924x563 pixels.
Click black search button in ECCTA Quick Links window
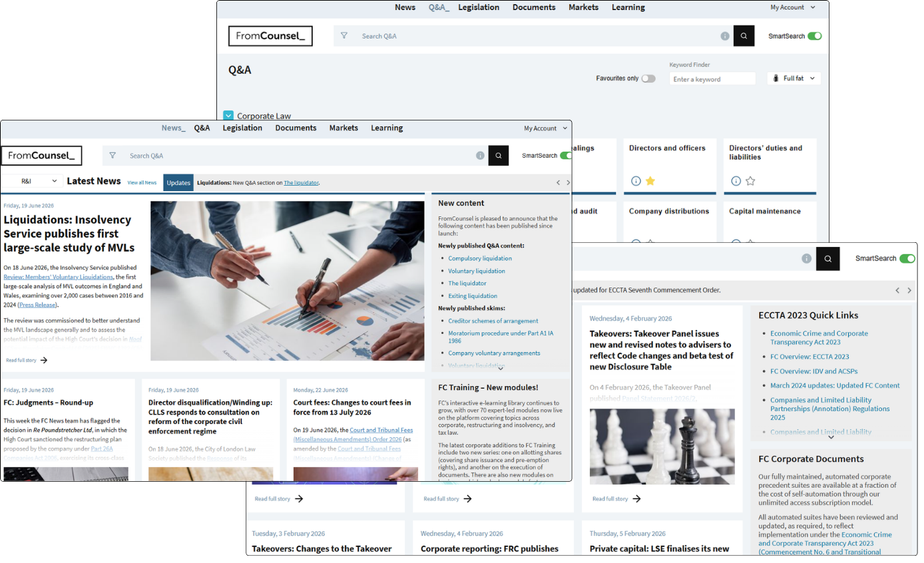[828, 259]
